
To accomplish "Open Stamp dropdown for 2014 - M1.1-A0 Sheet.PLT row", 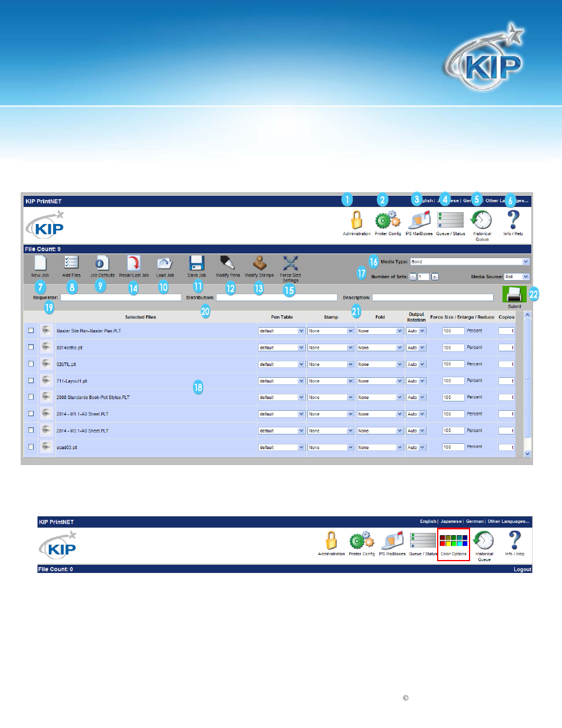I will point(330,414).
